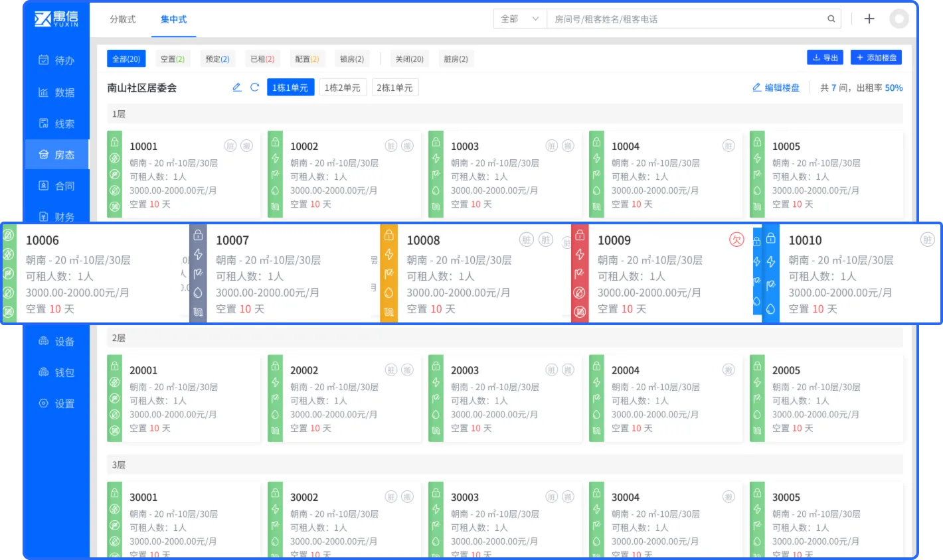Select the 预定(2) filter
The width and height of the screenshot is (943, 560).
pyautogui.click(x=217, y=59)
